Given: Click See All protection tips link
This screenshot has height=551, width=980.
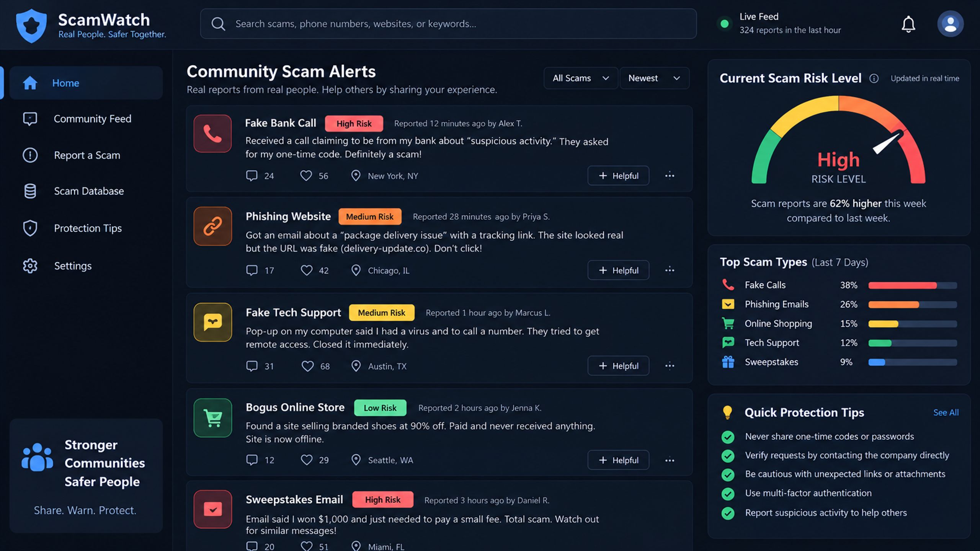Looking at the screenshot, I should [946, 412].
